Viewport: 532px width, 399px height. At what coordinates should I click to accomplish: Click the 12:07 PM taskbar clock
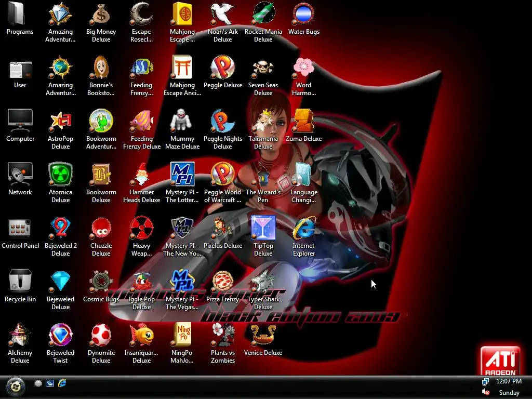coord(509,381)
